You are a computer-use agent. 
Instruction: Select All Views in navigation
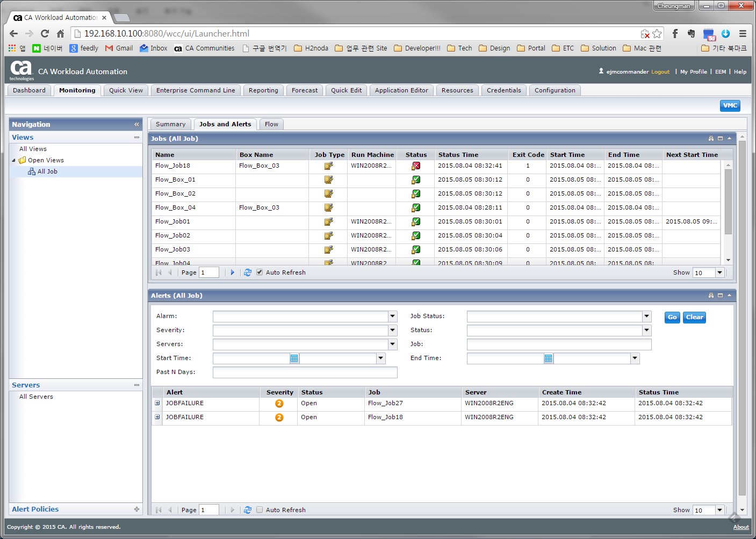click(x=33, y=149)
